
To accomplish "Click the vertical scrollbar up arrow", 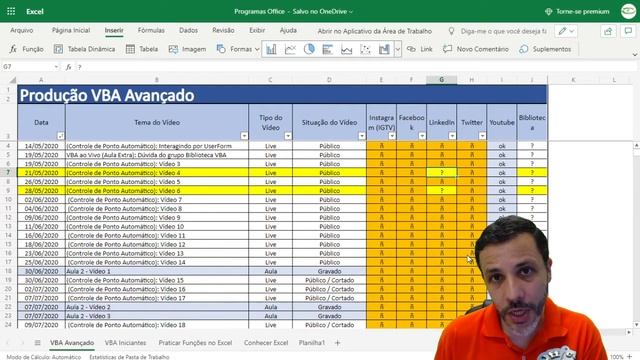I will 636,146.
